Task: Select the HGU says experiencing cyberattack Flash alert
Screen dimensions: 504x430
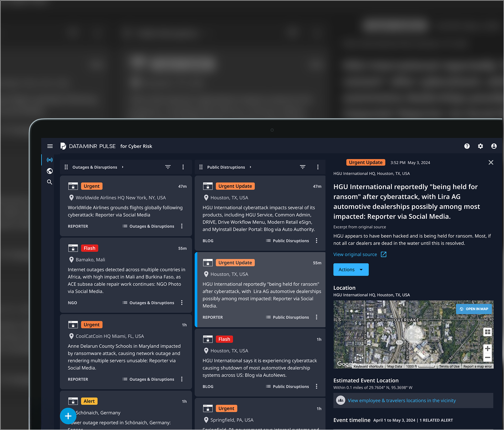Action: [260, 368]
